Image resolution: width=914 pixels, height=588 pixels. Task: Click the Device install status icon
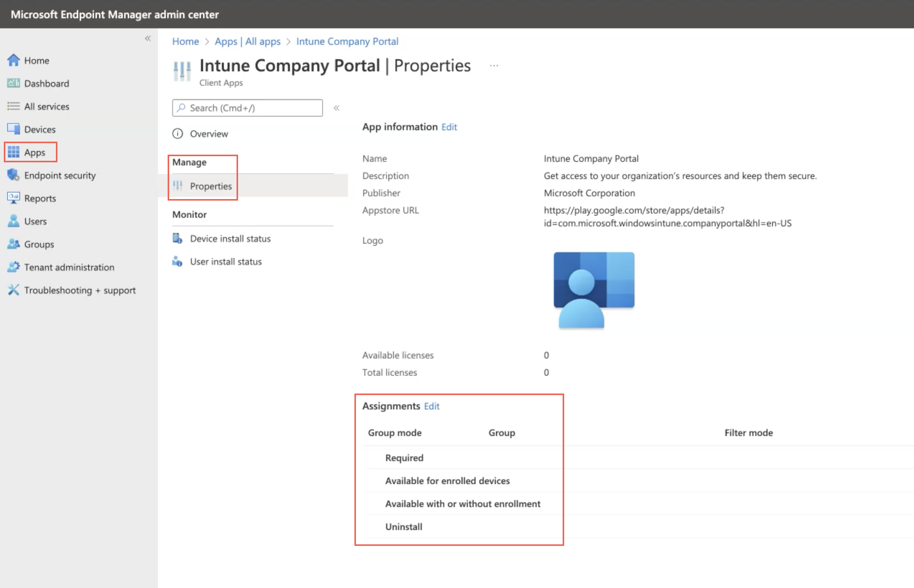point(177,238)
